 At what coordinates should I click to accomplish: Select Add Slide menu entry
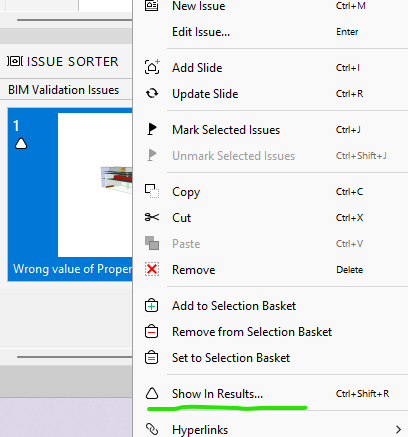[x=197, y=68]
